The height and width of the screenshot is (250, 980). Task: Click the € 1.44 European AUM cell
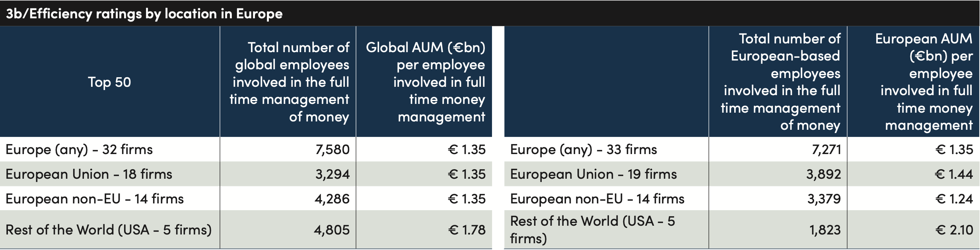pyautogui.click(x=954, y=174)
